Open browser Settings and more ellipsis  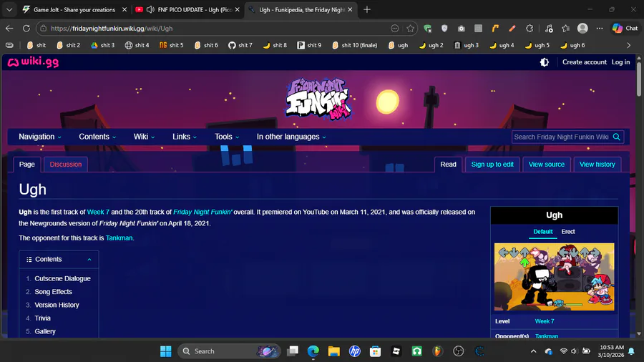point(600,29)
